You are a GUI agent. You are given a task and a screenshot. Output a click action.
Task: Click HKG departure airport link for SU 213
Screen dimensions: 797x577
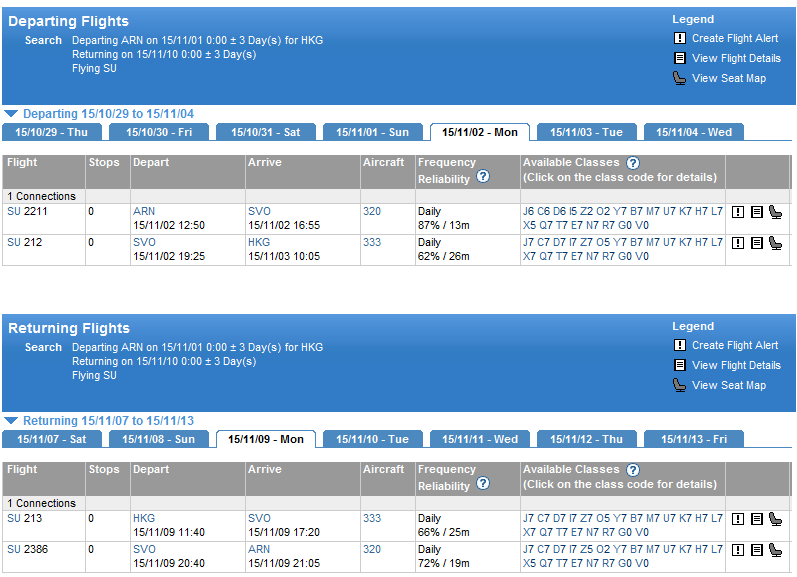coord(144,519)
